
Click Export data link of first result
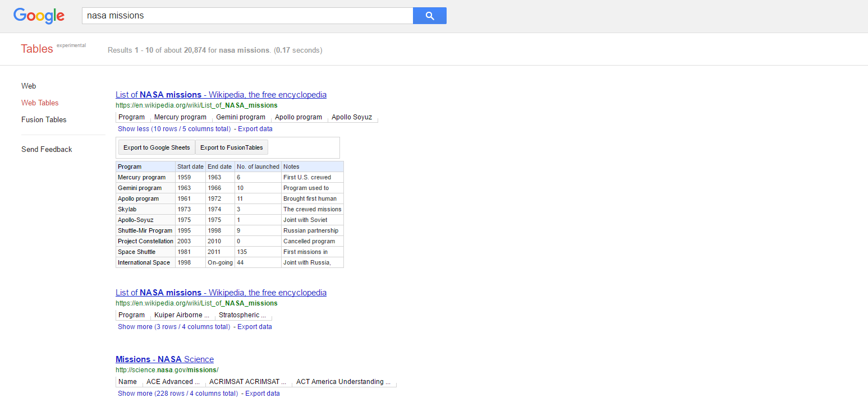point(255,129)
